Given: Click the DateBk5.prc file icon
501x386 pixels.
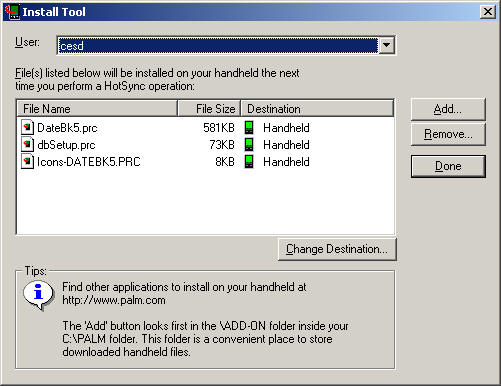Looking at the screenshot, I should (27, 127).
